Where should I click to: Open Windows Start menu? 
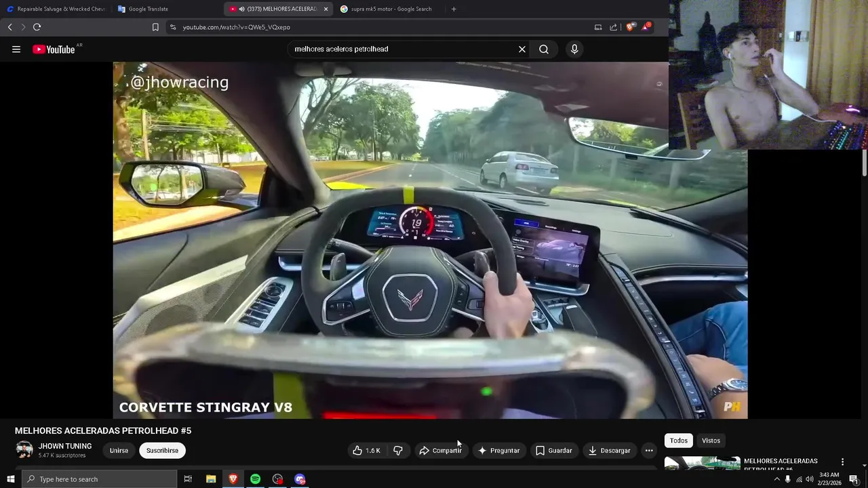10,479
